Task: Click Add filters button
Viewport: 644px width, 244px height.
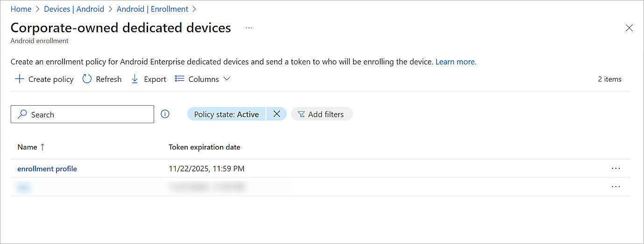Action: 322,114
